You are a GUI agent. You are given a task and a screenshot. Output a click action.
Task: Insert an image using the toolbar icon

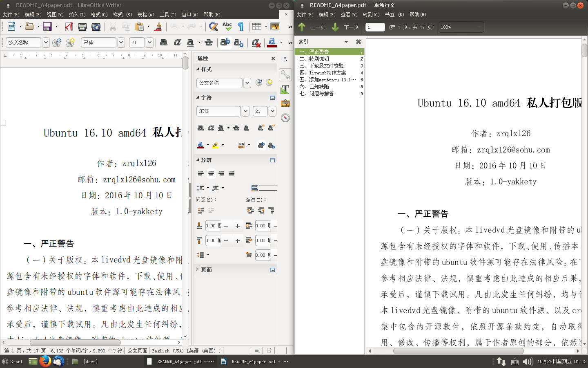[276, 27]
